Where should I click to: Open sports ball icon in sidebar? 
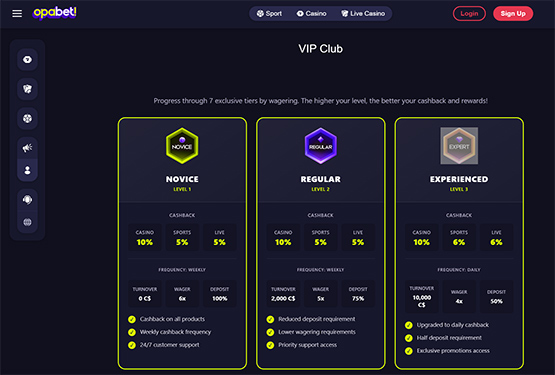click(27, 118)
